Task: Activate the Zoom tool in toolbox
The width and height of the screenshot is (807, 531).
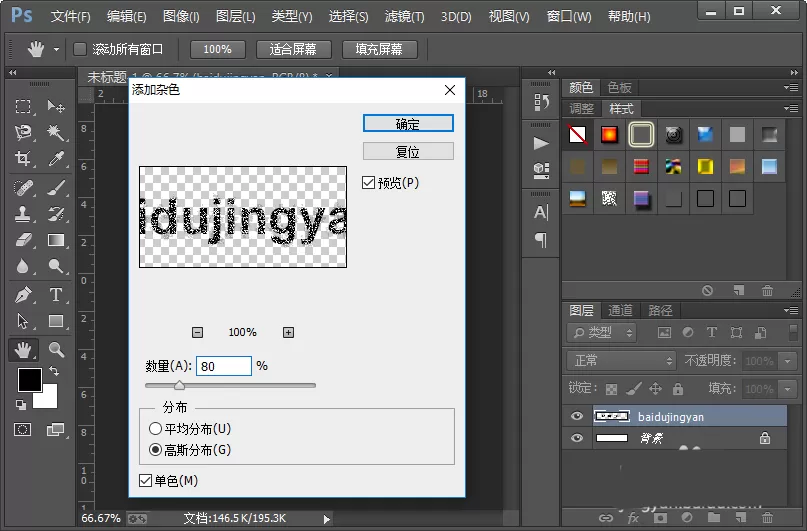Action: coord(56,350)
